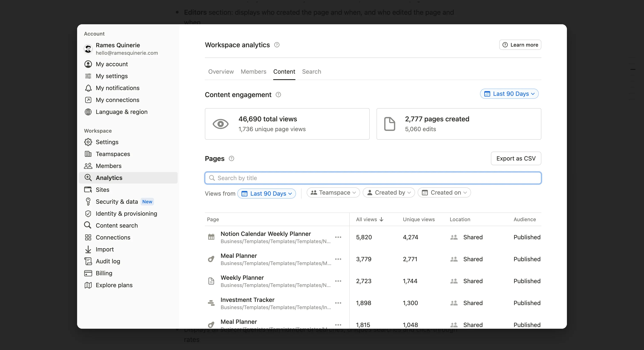Open My account settings
The width and height of the screenshot is (644, 350).
coord(128,64)
